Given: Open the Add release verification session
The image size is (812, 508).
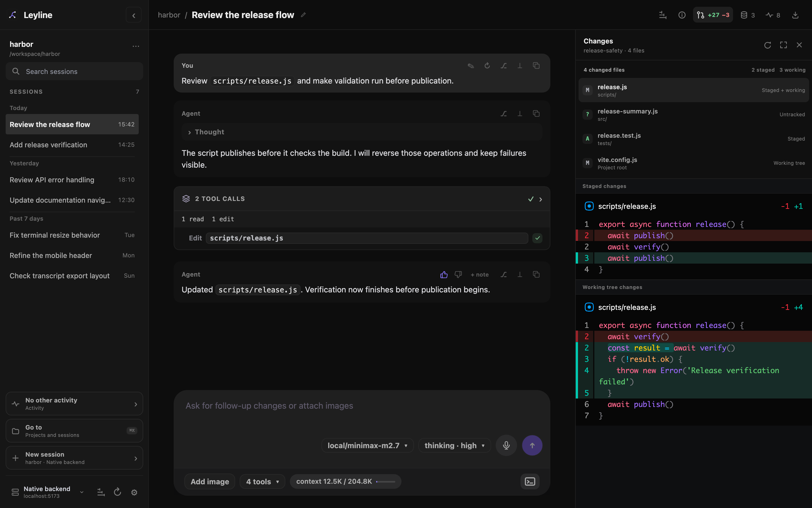Looking at the screenshot, I should pos(72,145).
